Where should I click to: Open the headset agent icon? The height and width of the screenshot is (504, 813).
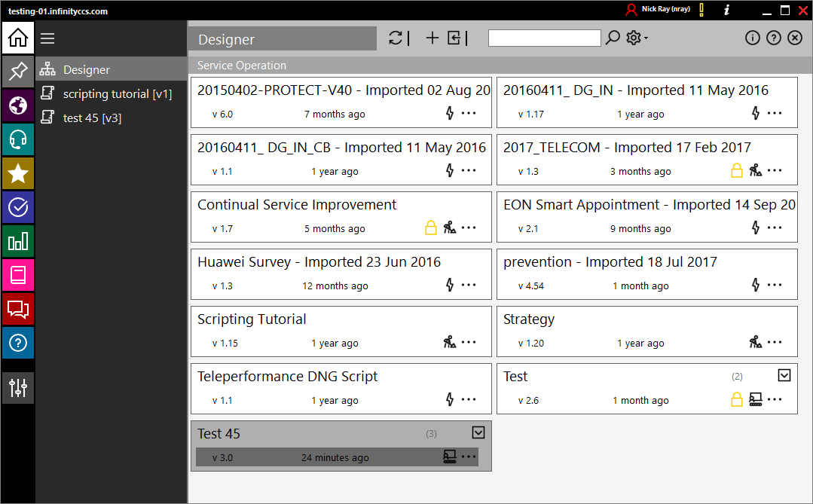(x=17, y=139)
